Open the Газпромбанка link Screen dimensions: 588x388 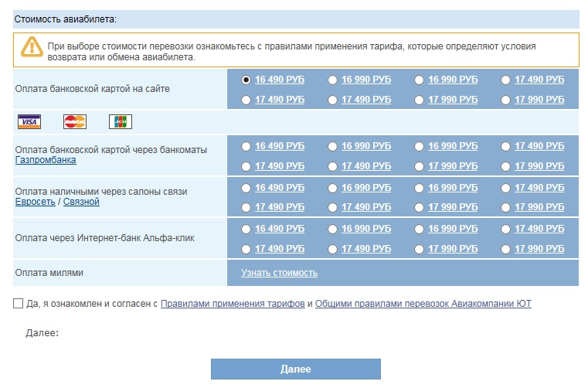pos(46,160)
